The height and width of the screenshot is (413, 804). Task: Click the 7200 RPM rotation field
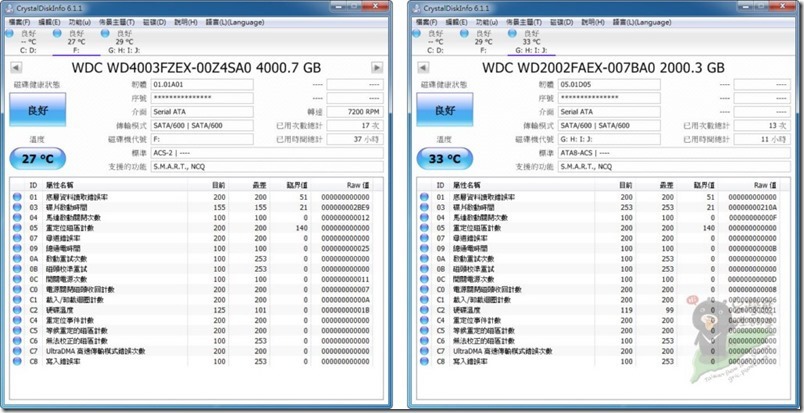coord(355,112)
